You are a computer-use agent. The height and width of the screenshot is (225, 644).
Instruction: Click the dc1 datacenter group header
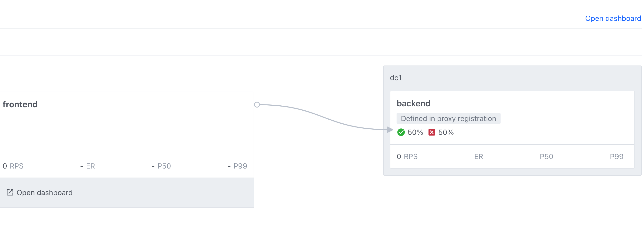[x=396, y=78]
